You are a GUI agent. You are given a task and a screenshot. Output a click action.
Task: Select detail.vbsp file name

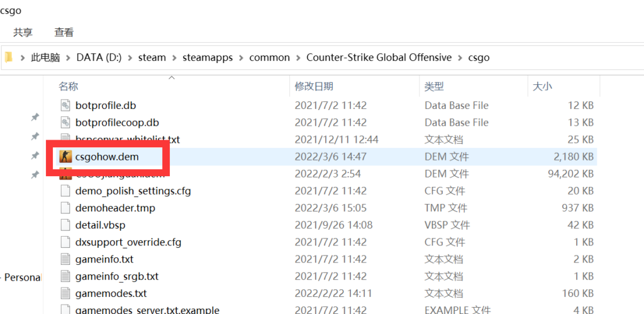[x=101, y=225]
